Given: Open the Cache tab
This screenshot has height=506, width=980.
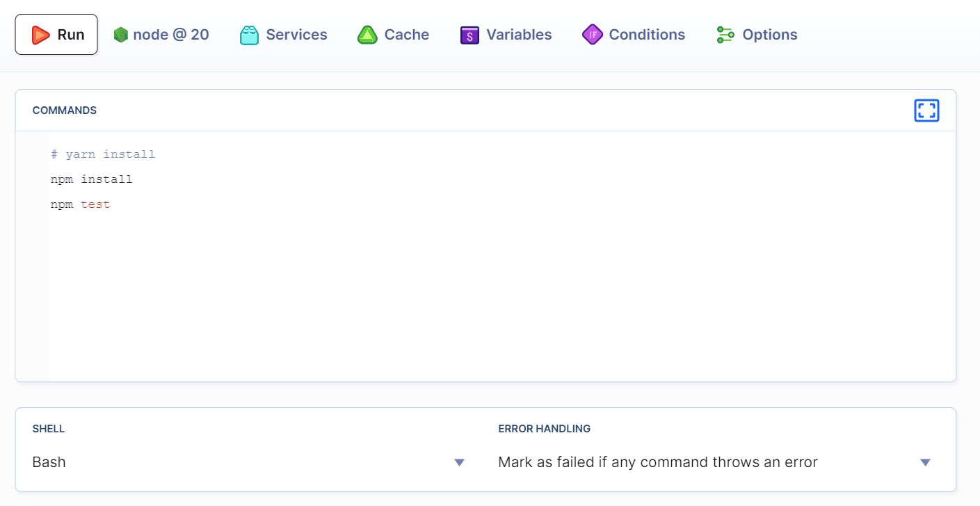Looking at the screenshot, I should (x=407, y=35).
